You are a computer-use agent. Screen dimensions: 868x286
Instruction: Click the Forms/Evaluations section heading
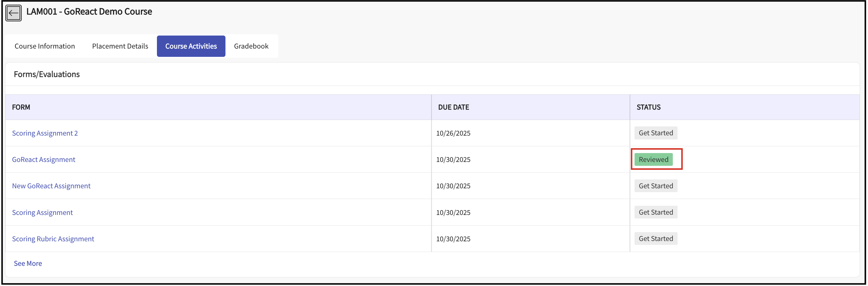(47, 74)
